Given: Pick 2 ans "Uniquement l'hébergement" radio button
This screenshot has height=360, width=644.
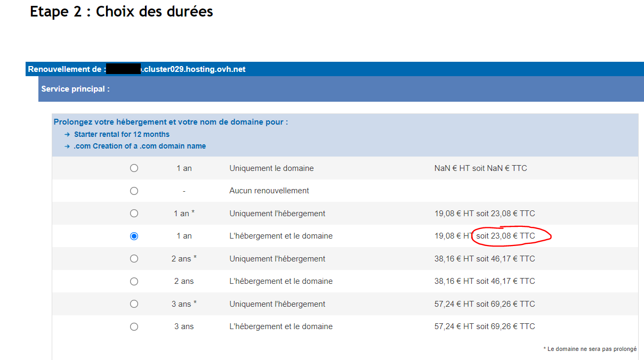Looking at the screenshot, I should (134, 259).
